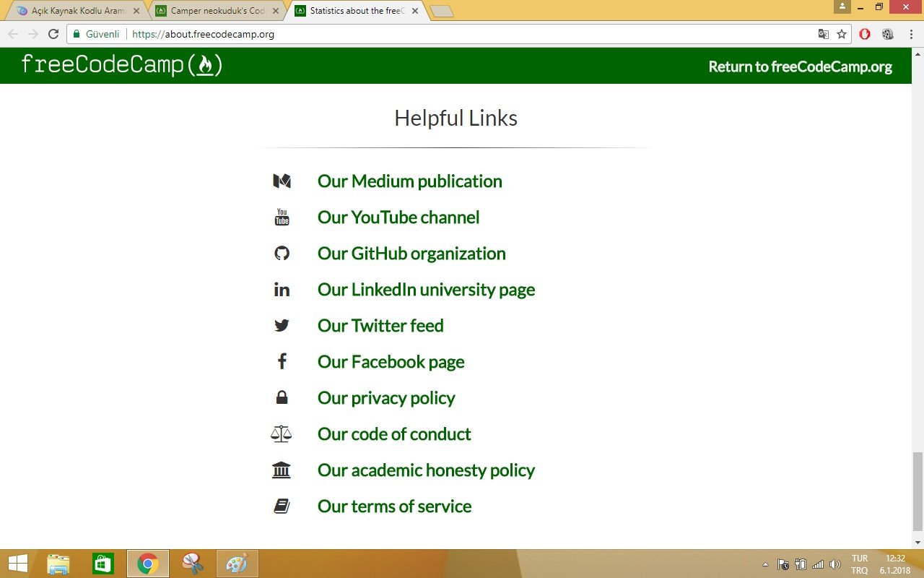The height and width of the screenshot is (578, 924).
Task: Click the freeCodeCamp flame logo
Action: pos(121,65)
